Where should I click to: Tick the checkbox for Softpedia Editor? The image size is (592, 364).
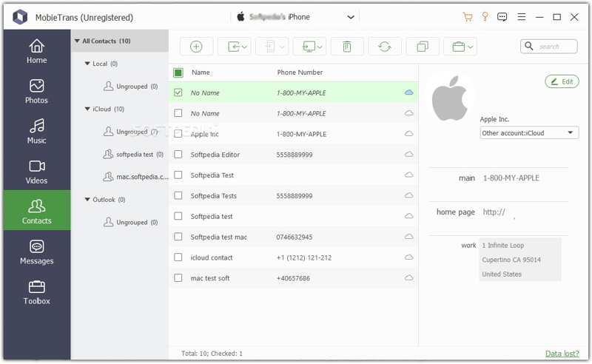pos(178,155)
